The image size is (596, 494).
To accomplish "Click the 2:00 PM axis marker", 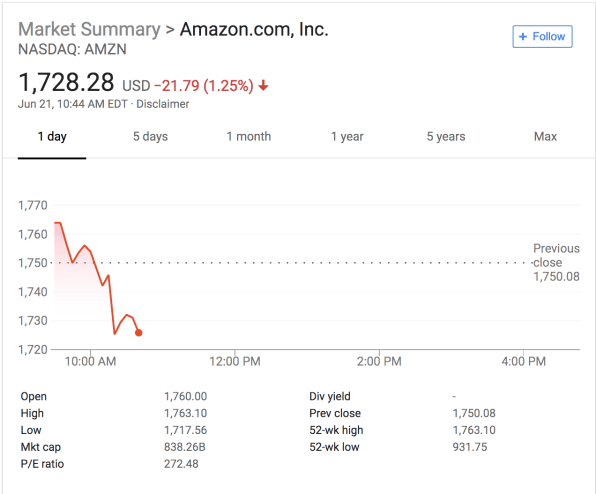I will point(379,361).
